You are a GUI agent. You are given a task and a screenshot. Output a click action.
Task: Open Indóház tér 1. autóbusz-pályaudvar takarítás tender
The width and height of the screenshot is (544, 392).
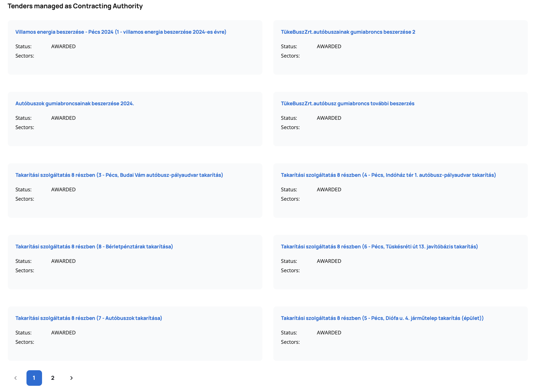click(388, 175)
